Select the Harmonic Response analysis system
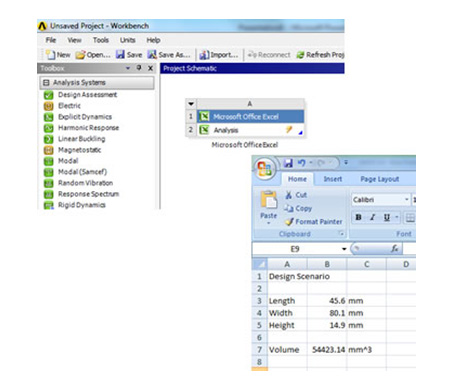The image size is (452, 378). [x=88, y=128]
